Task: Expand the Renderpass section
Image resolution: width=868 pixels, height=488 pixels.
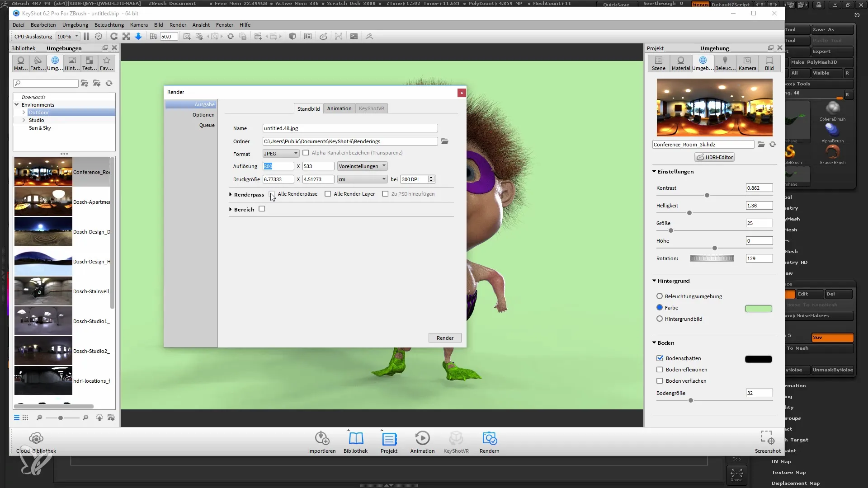Action: coord(231,194)
